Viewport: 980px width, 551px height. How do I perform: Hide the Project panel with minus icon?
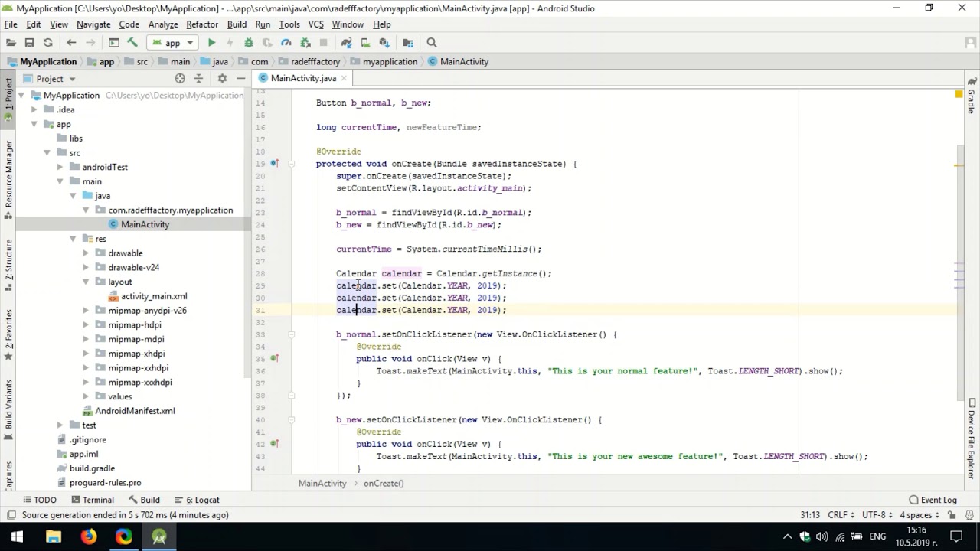point(240,78)
